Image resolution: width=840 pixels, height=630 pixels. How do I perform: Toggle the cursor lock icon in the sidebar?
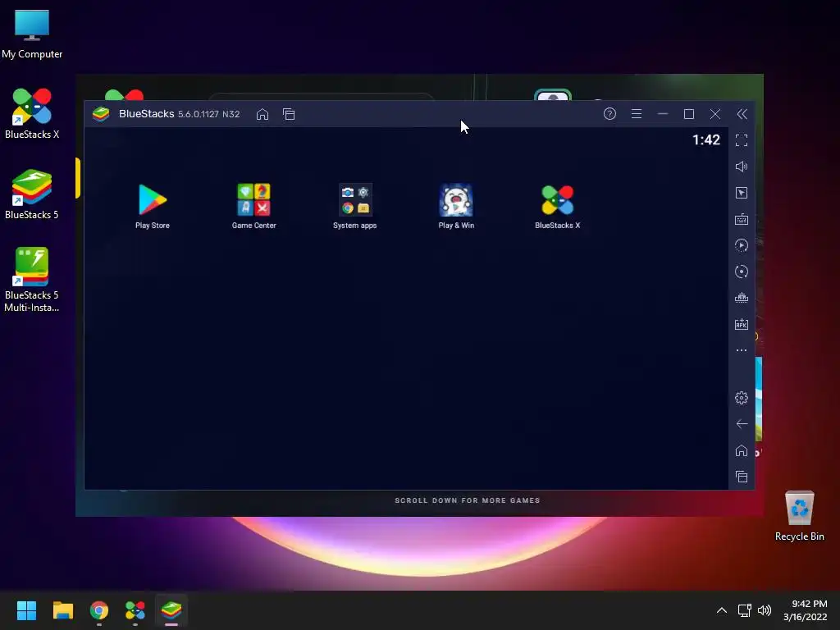742,193
